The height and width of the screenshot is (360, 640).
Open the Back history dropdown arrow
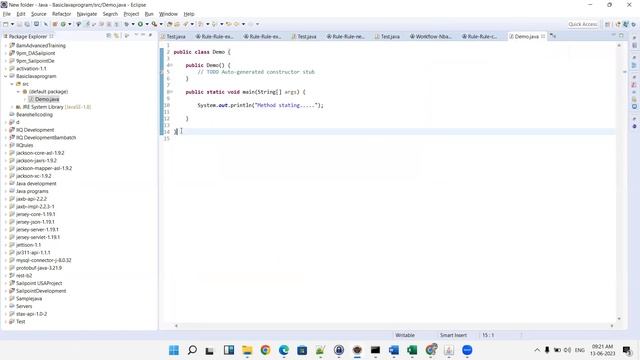(x=243, y=24)
